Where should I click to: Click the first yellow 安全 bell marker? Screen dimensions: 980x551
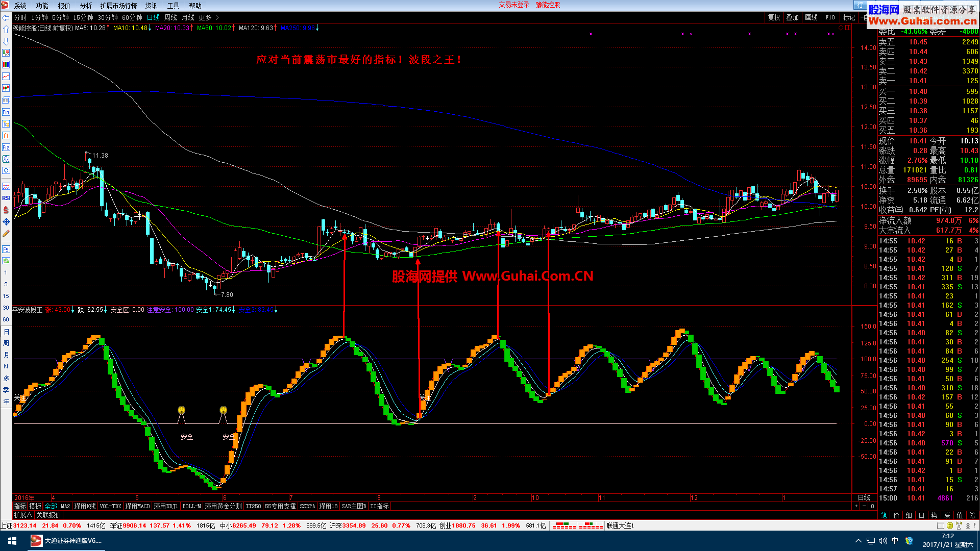(181, 410)
